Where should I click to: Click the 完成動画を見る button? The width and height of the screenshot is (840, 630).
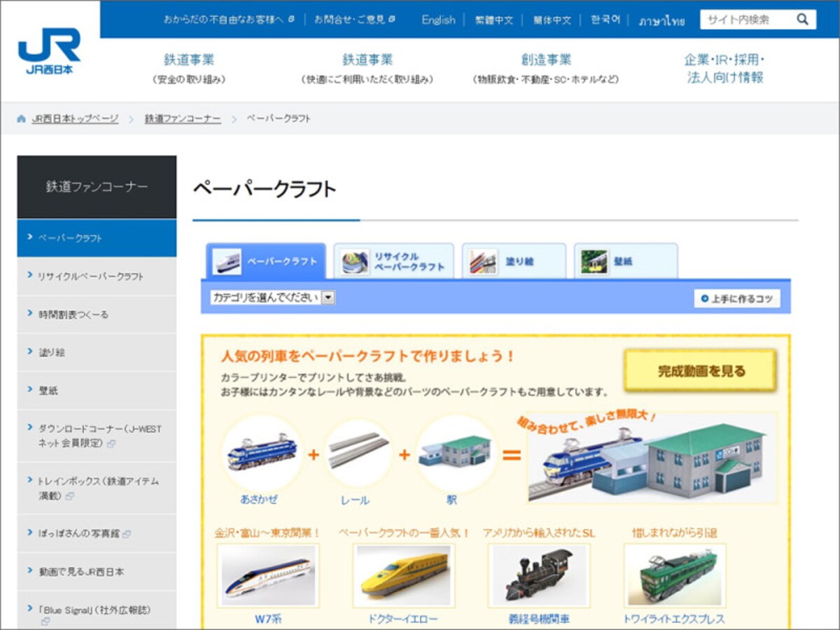click(x=701, y=371)
